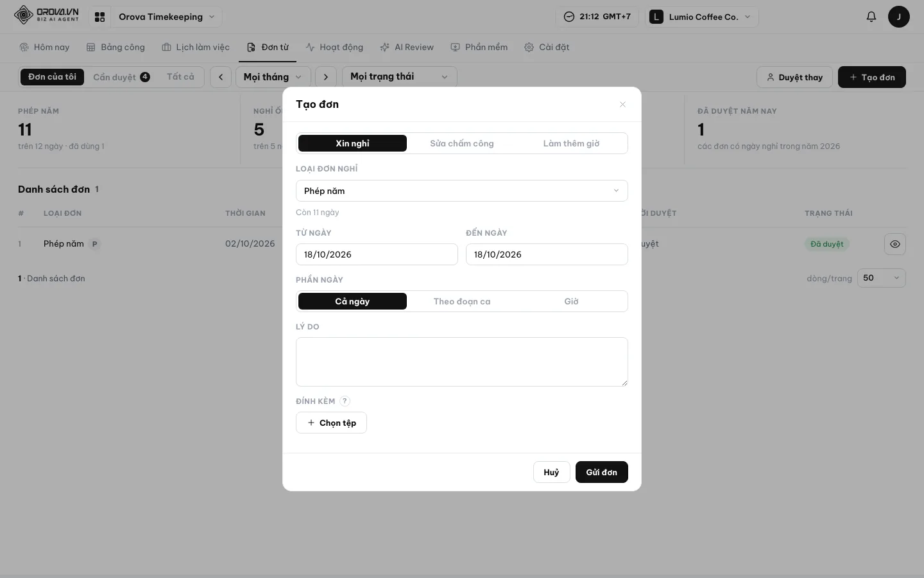Click the attachment help question mark icon

click(345, 401)
